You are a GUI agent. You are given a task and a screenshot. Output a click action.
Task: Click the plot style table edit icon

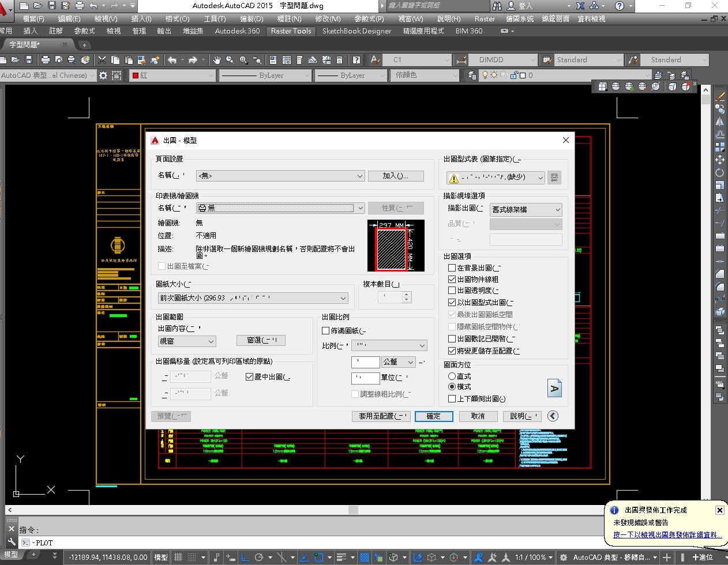point(554,178)
